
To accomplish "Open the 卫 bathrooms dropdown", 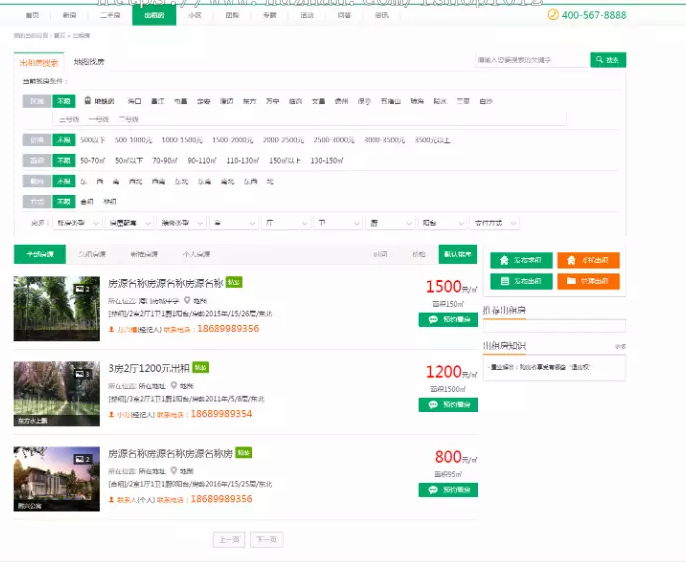I will (338, 223).
